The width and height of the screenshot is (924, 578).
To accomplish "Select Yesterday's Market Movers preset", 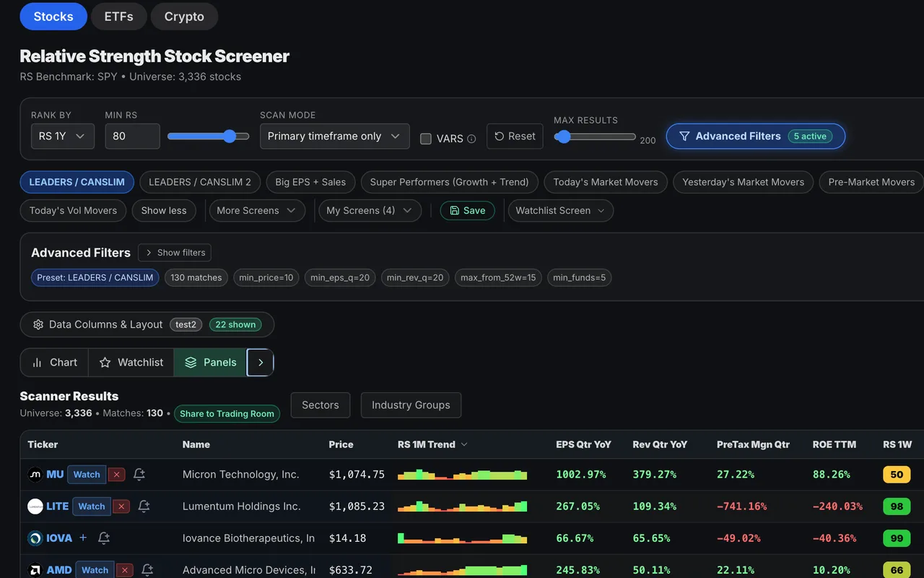I will tap(744, 182).
